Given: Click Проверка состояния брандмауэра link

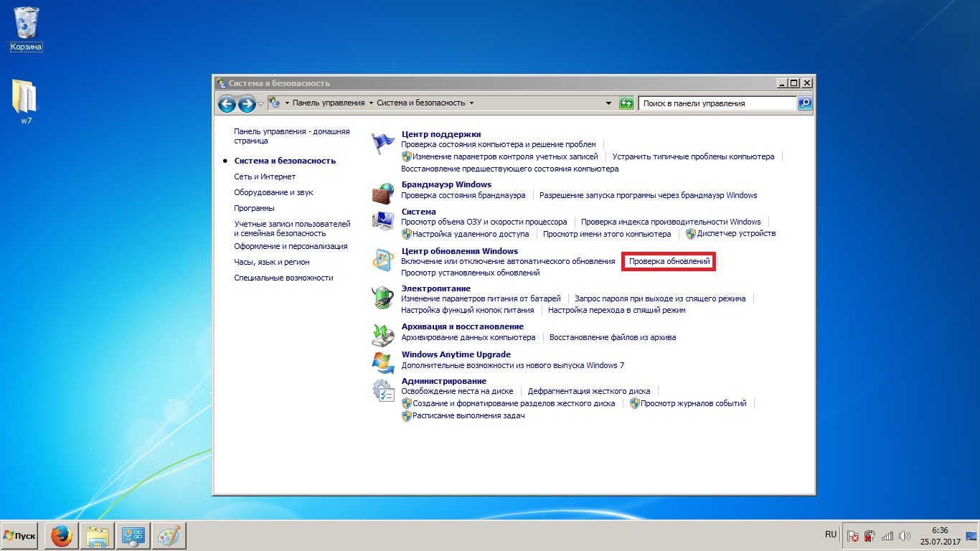Looking at the screenshot, I should 463,195.
